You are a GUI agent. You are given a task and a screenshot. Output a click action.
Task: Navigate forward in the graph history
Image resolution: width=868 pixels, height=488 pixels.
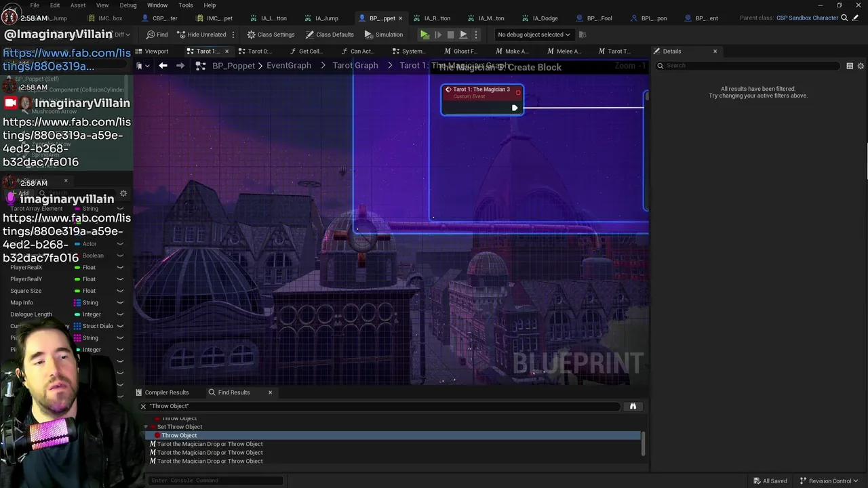click(180, 66)
